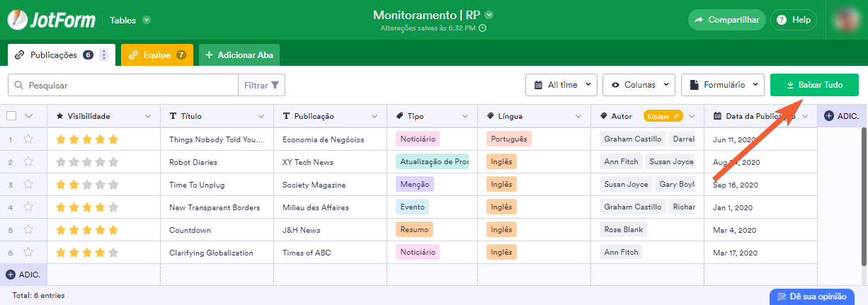Click the Equipe link badge in Autor column
The width and height of the screenshot is (868, 305).
(x=663, y=116)
